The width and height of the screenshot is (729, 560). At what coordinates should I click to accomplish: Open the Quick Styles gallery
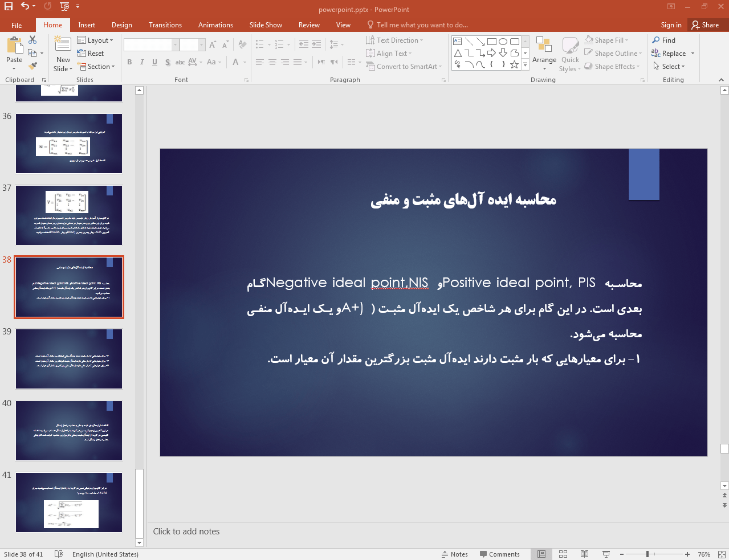click(569, 54)
